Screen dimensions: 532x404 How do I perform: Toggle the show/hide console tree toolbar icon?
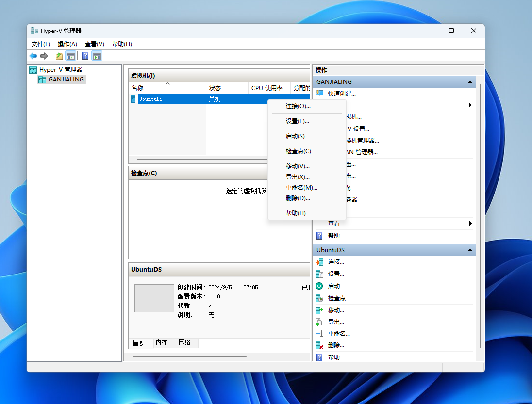70,56
